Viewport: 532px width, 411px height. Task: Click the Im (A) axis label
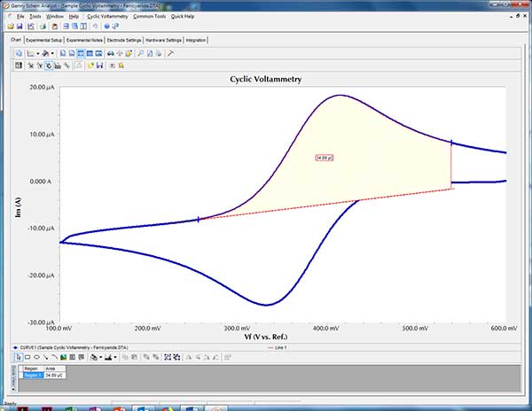(x=18, y=207)
